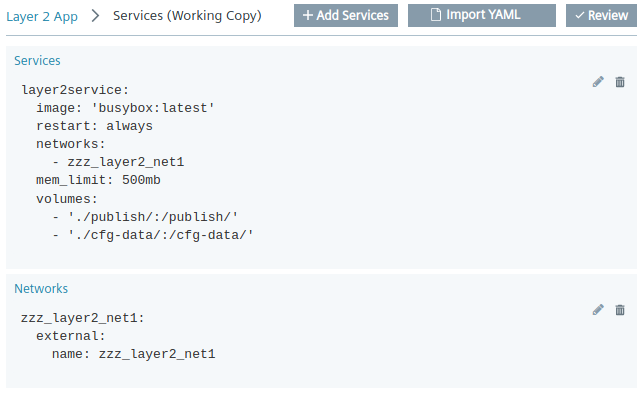Screen dimensions: 643x393
Task: Open the Layer 2 App breadcrumb link
Action: pyautogui.click(x=42, y=17)
